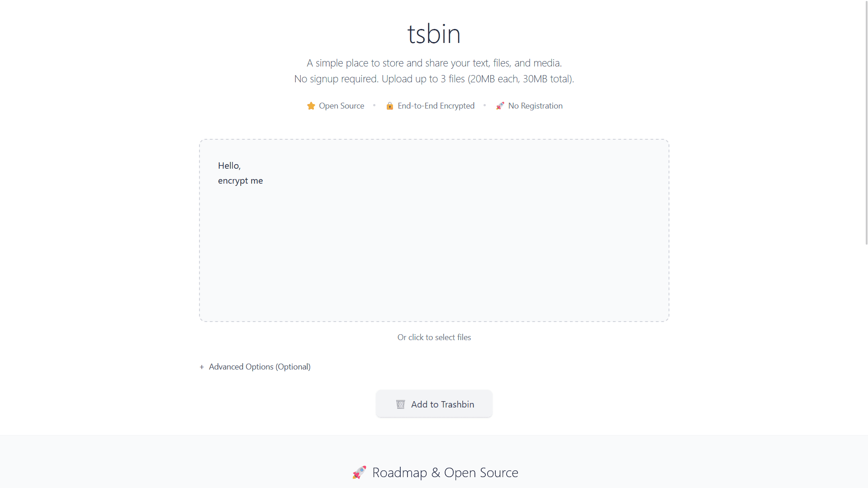Click the Add to Trashbin button

coord(434,404)
